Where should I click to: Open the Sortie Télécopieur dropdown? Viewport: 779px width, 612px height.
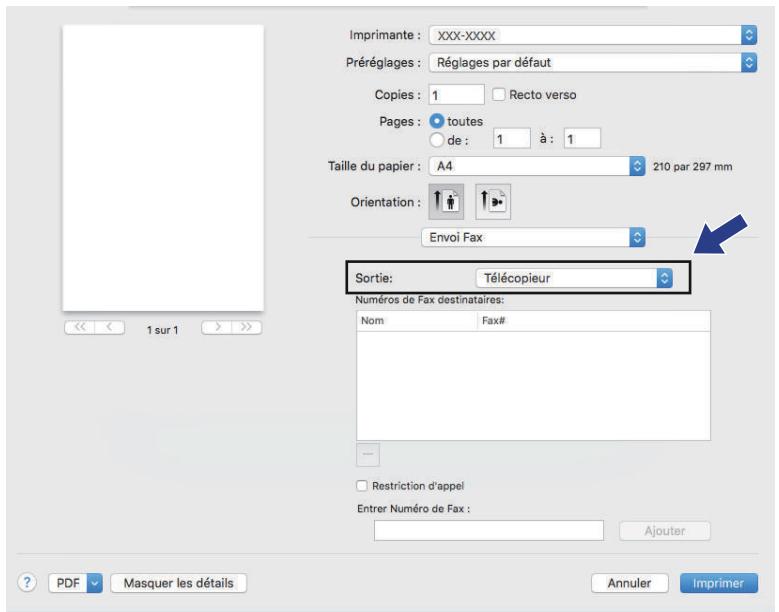(x=574, y=278)
